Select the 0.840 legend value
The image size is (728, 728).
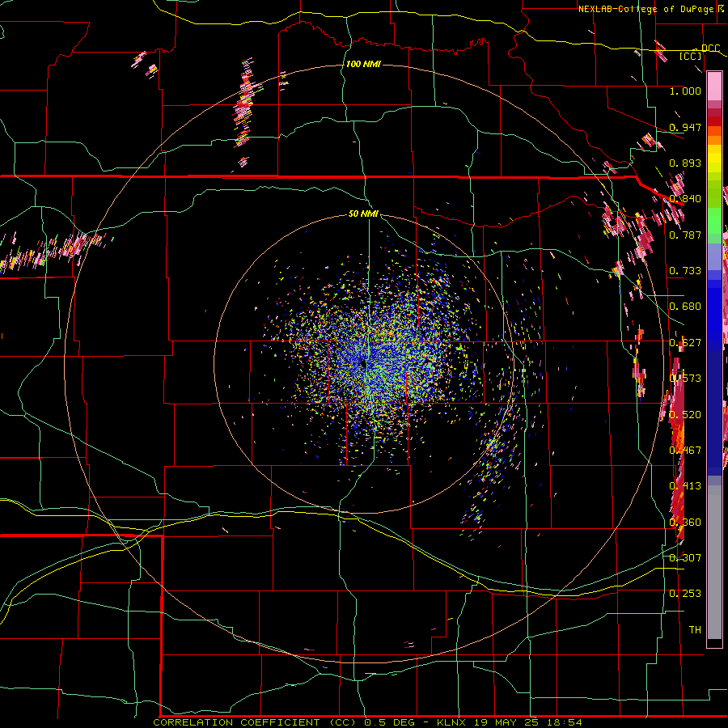click(x=685, y=199)
